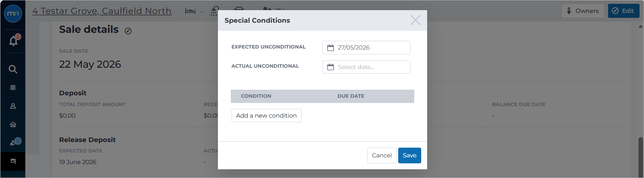Image resolution: width=644 pixels, height=178 pixels.
Task: Open the contacts person icon in sidebar
Action: coord(13,106)
